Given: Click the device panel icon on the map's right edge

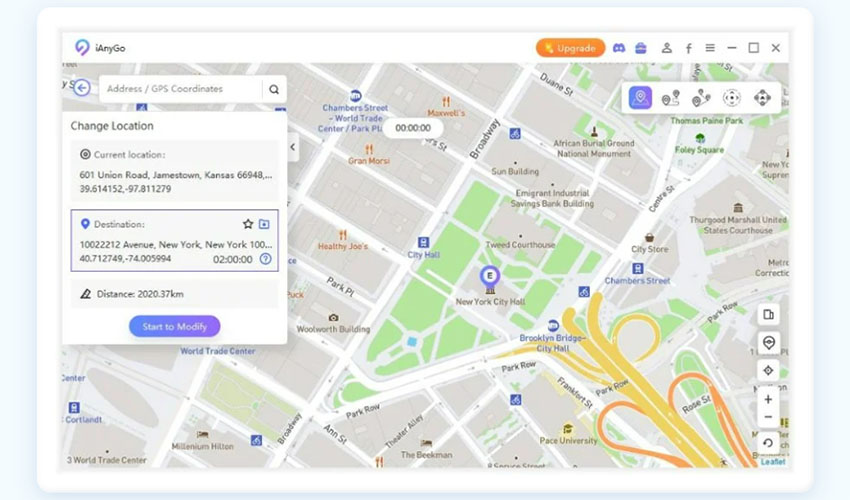Looking at the screenshot, I should (x=768, y=315).
